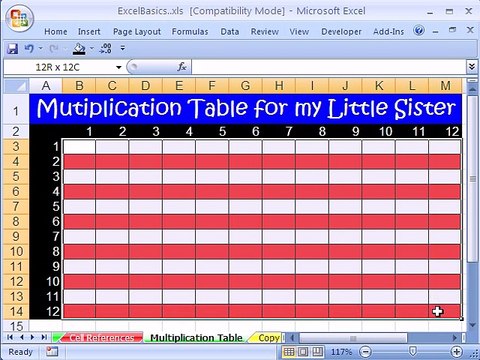Click the grayed Redo arrow icon
This screenshot has height=360, width=480.
53,49
